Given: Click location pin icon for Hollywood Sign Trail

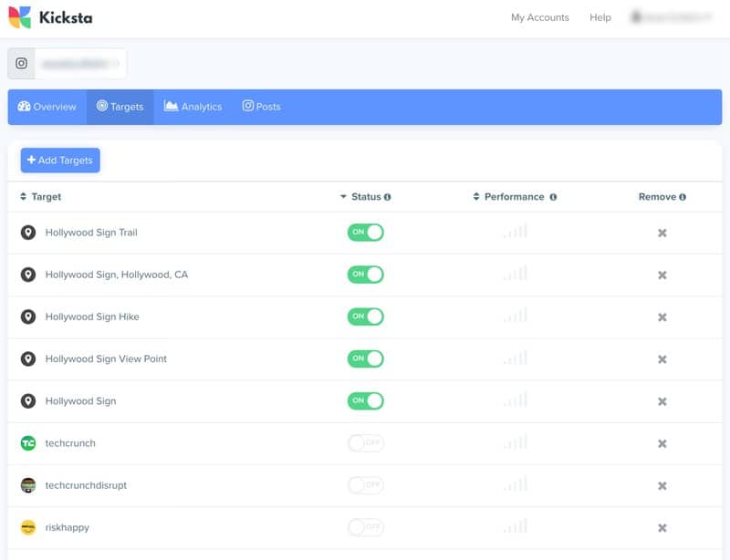Looking at the screenshot, I should (x=28, y=233).
